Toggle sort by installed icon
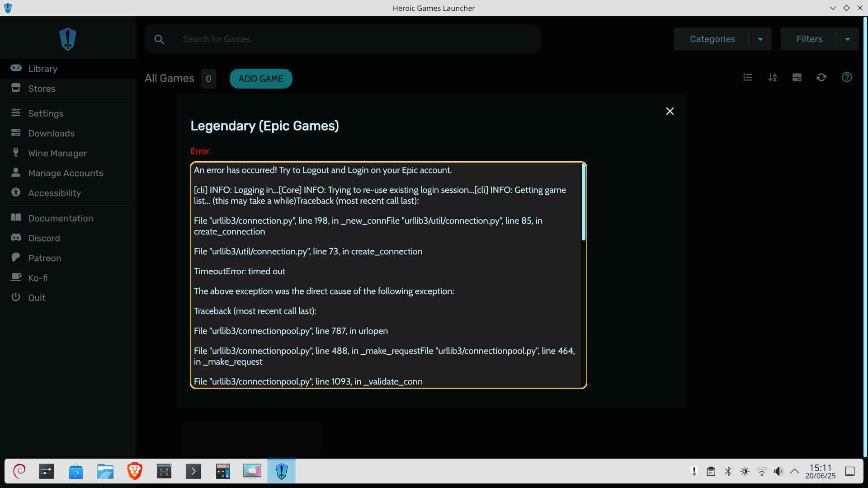 (797, 78)
